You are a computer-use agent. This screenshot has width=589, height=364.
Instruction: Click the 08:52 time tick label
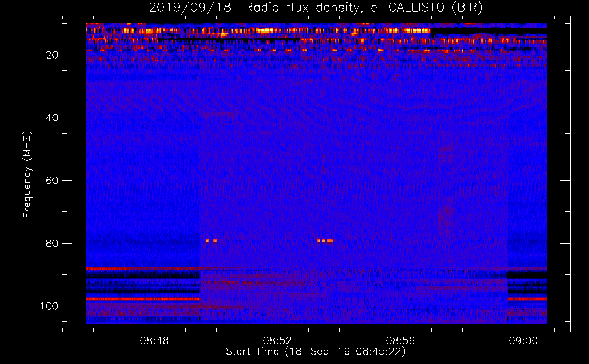click(277, 341)
